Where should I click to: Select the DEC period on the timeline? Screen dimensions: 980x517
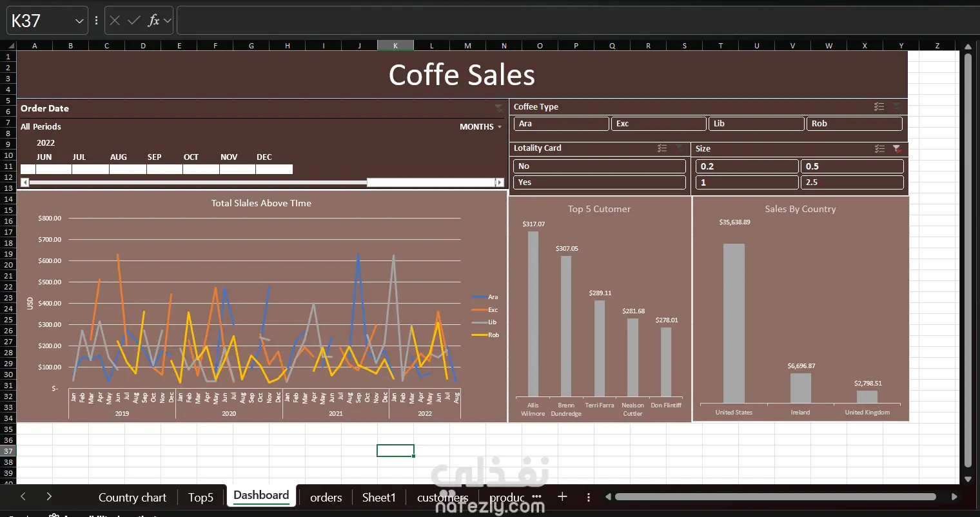(274, 169)
